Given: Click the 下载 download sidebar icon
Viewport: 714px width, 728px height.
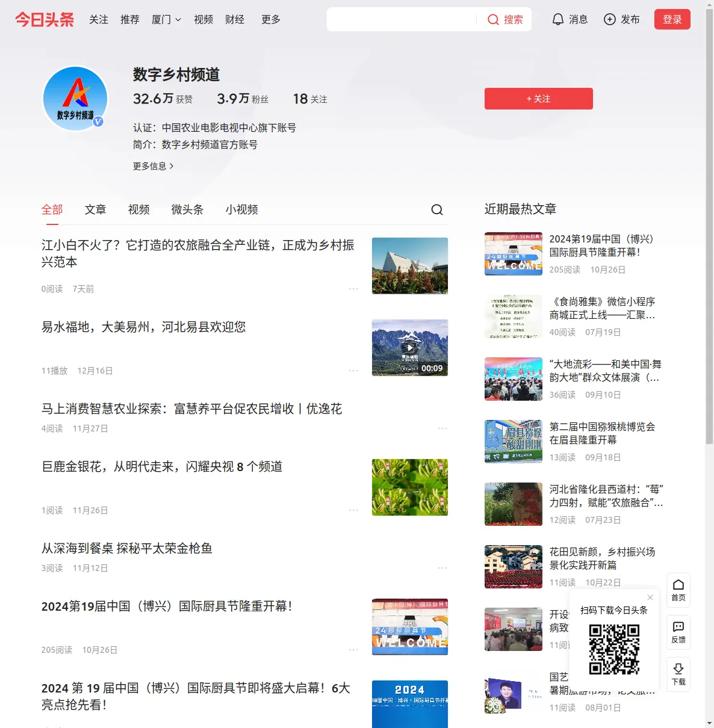Looking at the screenshot, I should point(678,674).
